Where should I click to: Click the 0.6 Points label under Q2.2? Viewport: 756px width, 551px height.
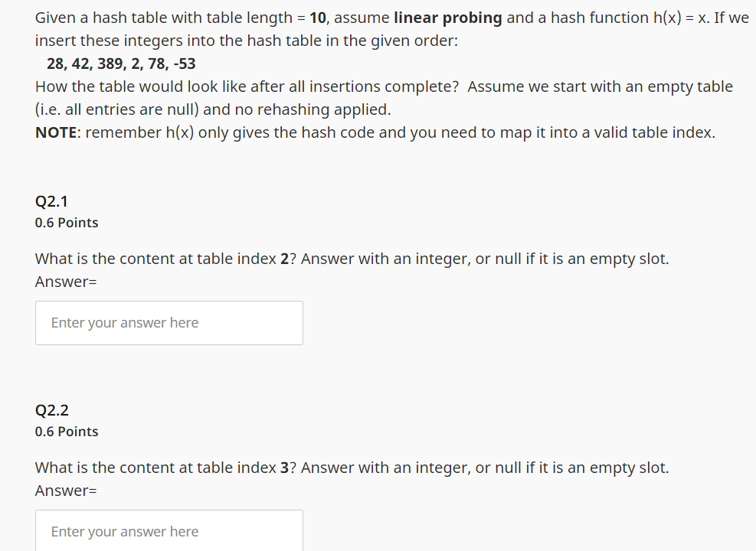point(66,432)
